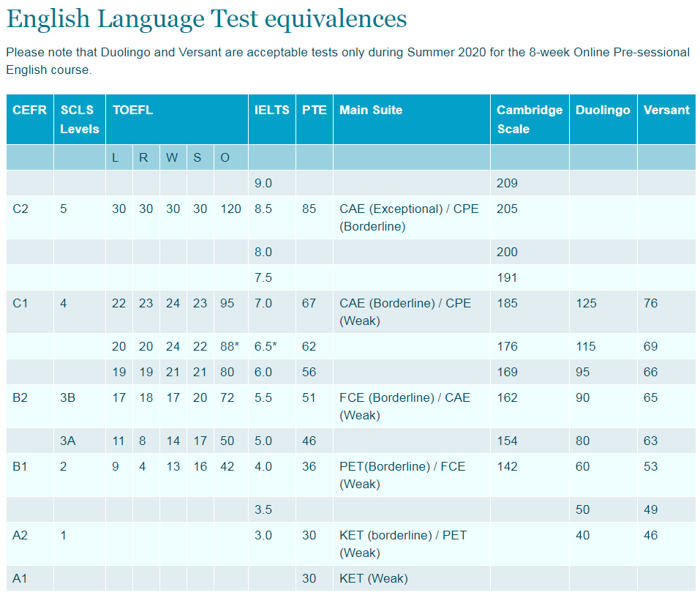Select the 'Cambridge Scale' column header
Screen dimensions: 700x598
point(530,119)
